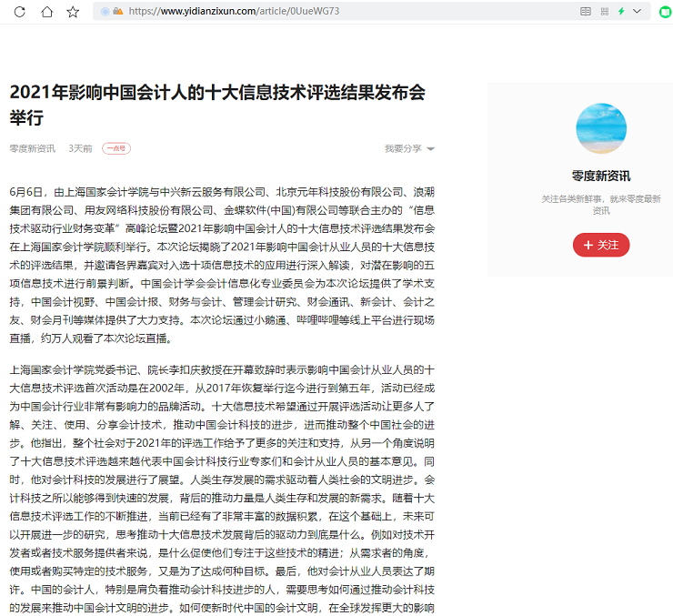This screenshot has width=673, height=616.
Task: Click the author description text under sidebar name
Action: coord(601,204)
